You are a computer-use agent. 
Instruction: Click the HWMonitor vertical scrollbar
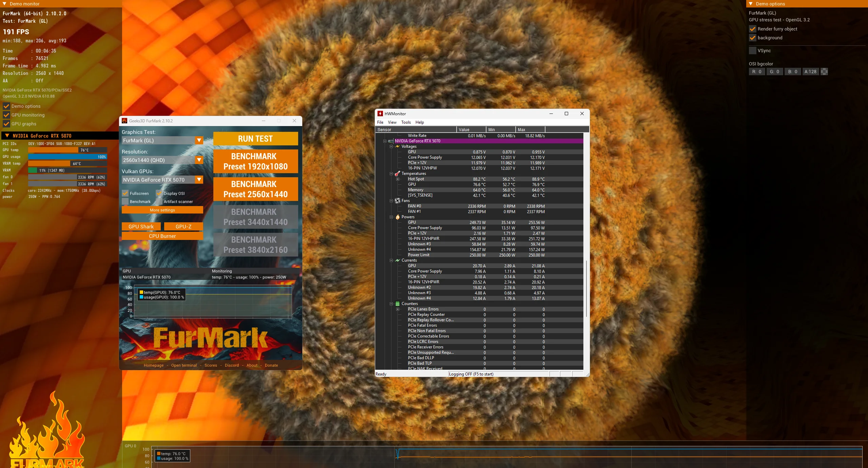(586, 289)
